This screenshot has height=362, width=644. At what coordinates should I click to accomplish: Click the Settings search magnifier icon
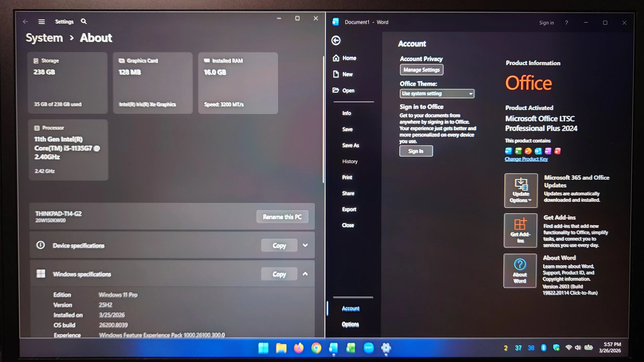point(83,21)
